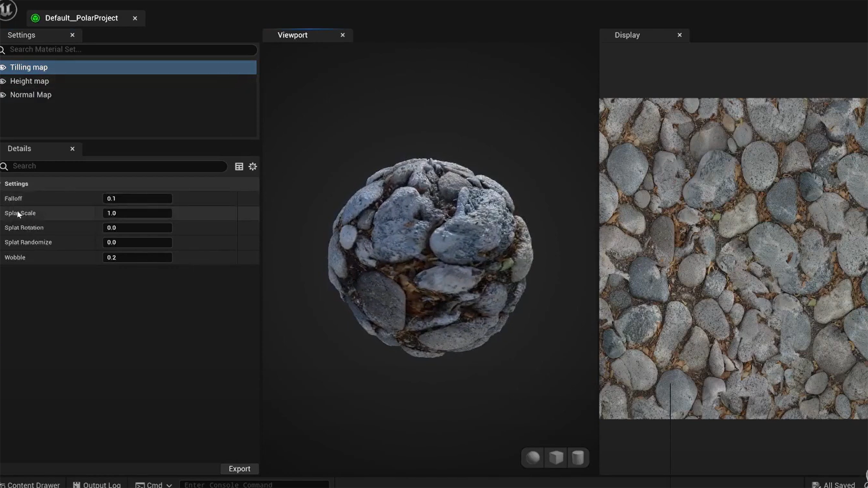This screenshot has width=868, height=488.
Task: Select the cylinder preview shape icon
Action: tap(578, 458)
